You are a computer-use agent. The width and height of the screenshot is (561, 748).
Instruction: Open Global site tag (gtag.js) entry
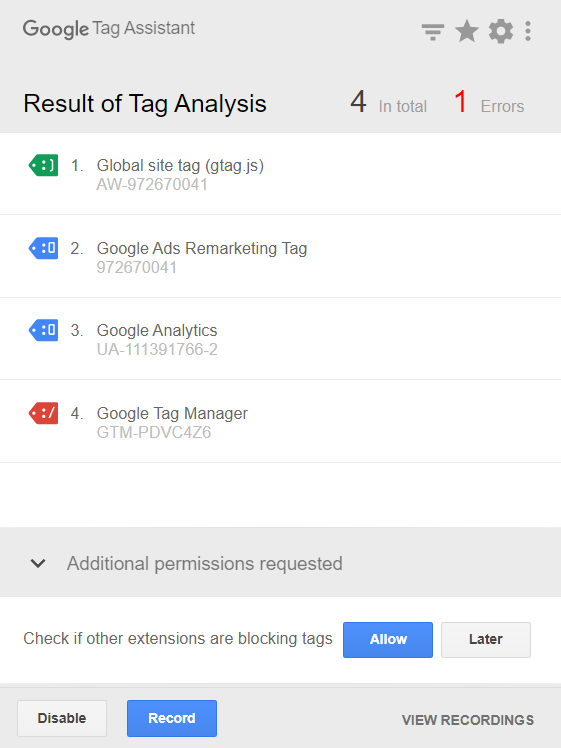point(280,174)
